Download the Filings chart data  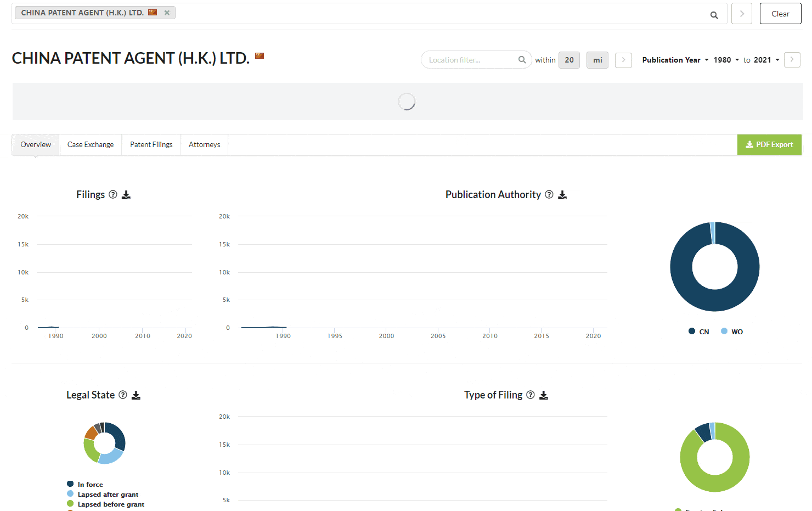pyautogui.click(x=126, y=195)
